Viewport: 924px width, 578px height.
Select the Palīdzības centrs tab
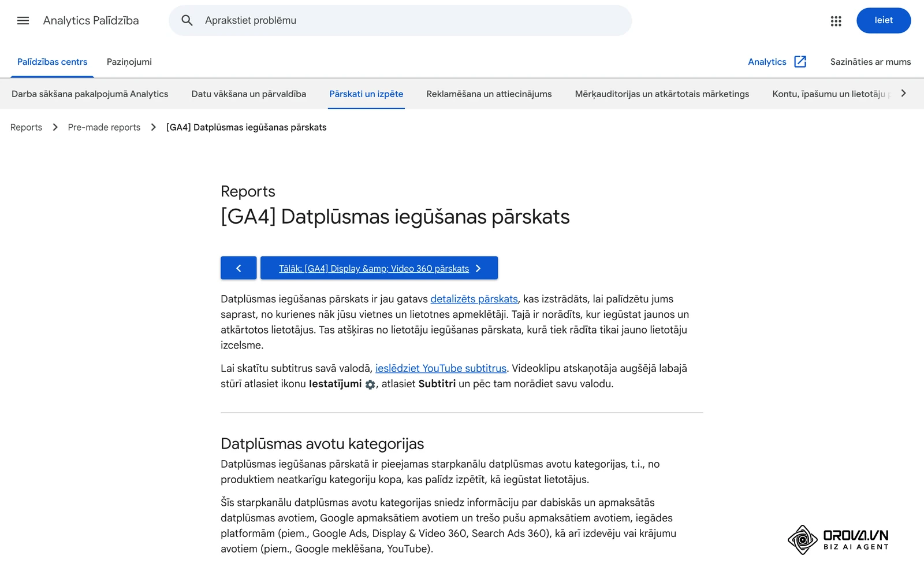(x=52, y=62)
